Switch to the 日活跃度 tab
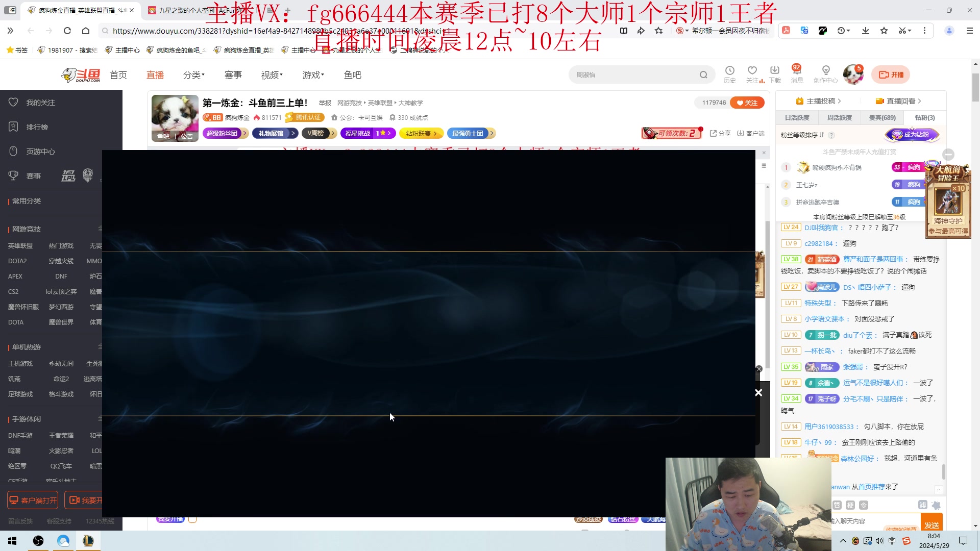The width and height of the screenshot is (980, 551). [797, 118]
